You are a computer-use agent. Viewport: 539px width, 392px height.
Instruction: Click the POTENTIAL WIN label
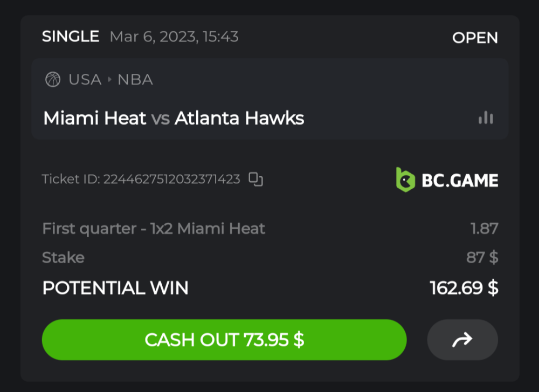(x=115, y=288)
